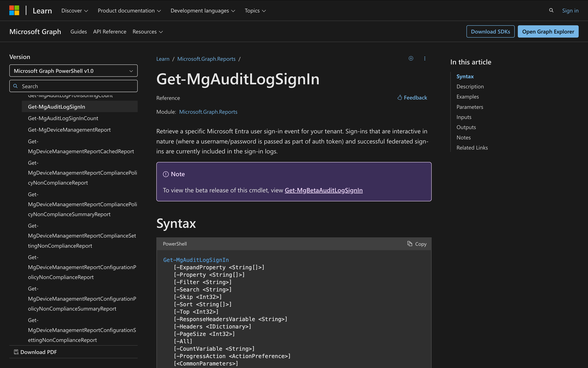Open the Topics dropdown

click(255, 11)
